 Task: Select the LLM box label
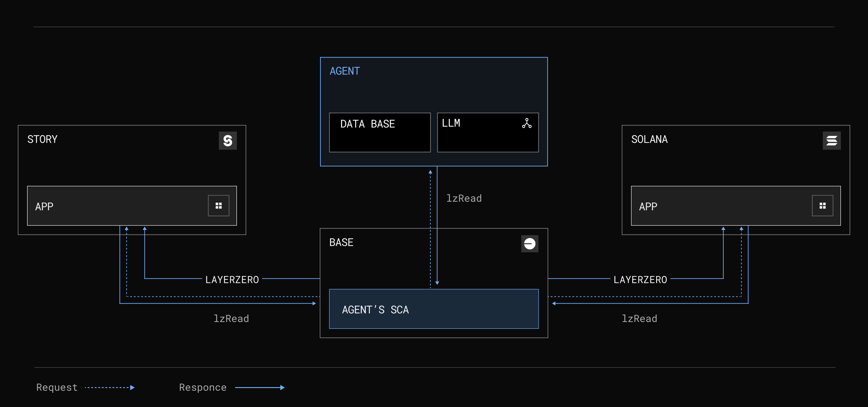[x=451, y=123]
